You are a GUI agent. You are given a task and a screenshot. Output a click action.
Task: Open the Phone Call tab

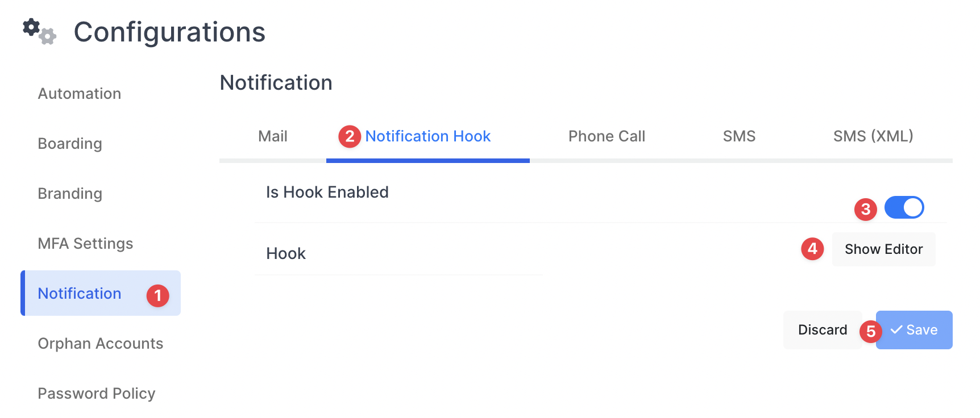(607, 136)
